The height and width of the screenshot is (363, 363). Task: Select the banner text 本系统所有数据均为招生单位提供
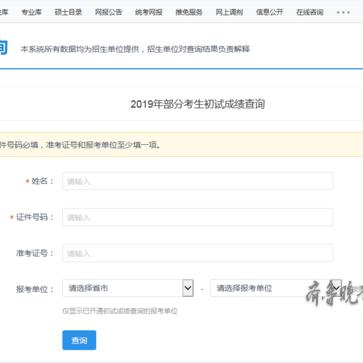79,49
